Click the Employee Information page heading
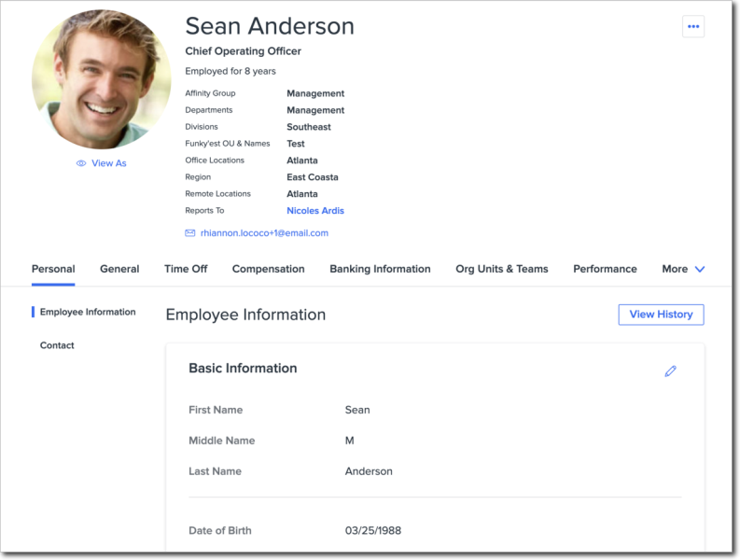 click(x=245, y=315)
